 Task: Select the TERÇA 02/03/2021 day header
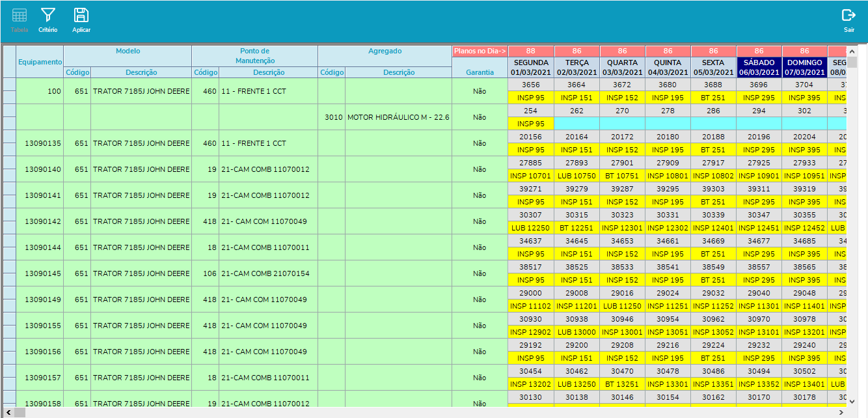coord(576,67)
